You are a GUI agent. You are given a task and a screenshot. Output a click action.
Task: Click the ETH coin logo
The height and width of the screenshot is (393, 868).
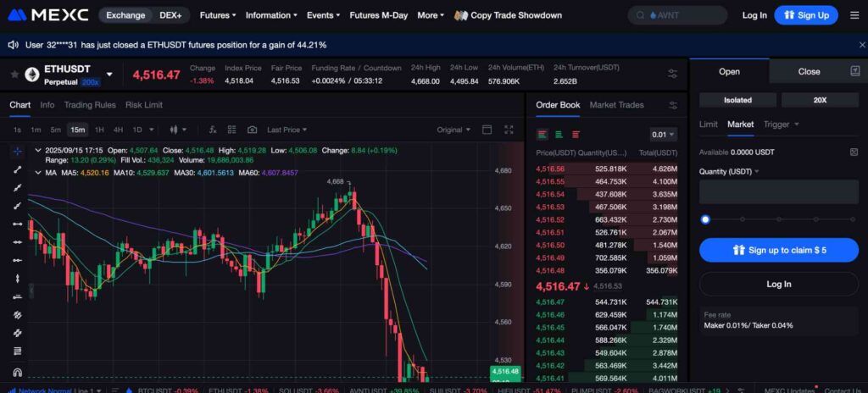(32, 75)
